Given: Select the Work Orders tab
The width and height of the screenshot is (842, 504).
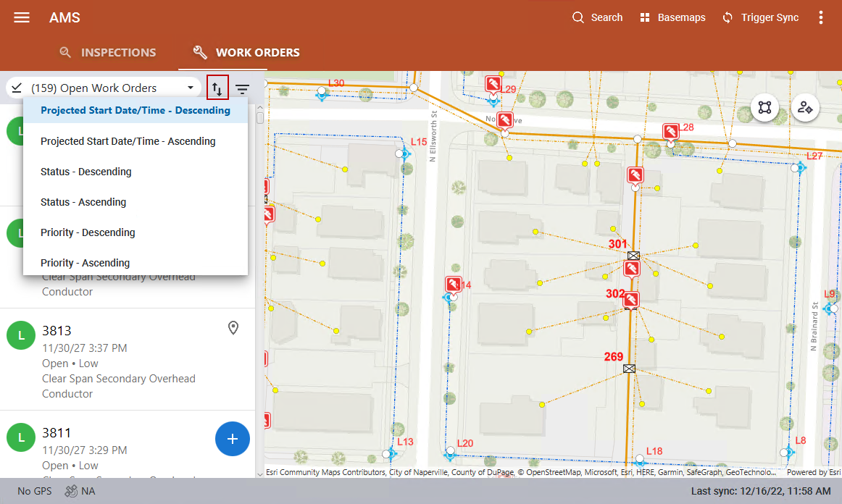Looking at the screenshot, I should point(246,52).
